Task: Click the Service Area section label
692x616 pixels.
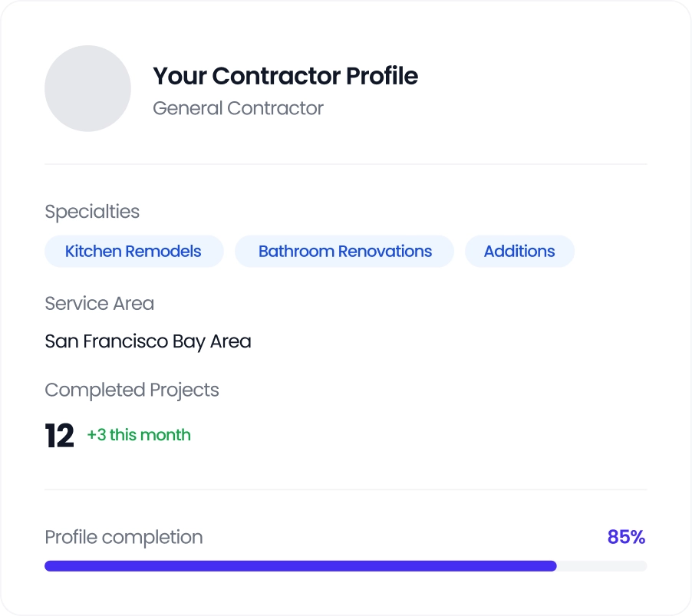Action: [99, 304]
